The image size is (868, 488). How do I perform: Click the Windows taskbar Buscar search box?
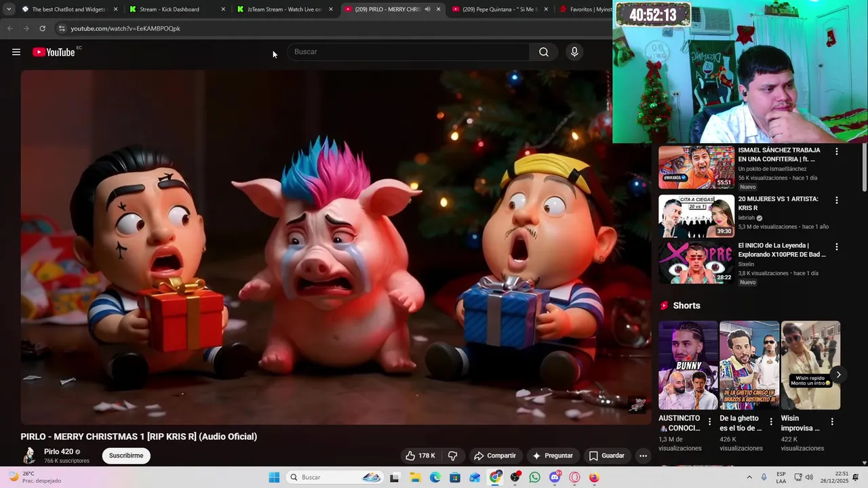pos(335,477)
